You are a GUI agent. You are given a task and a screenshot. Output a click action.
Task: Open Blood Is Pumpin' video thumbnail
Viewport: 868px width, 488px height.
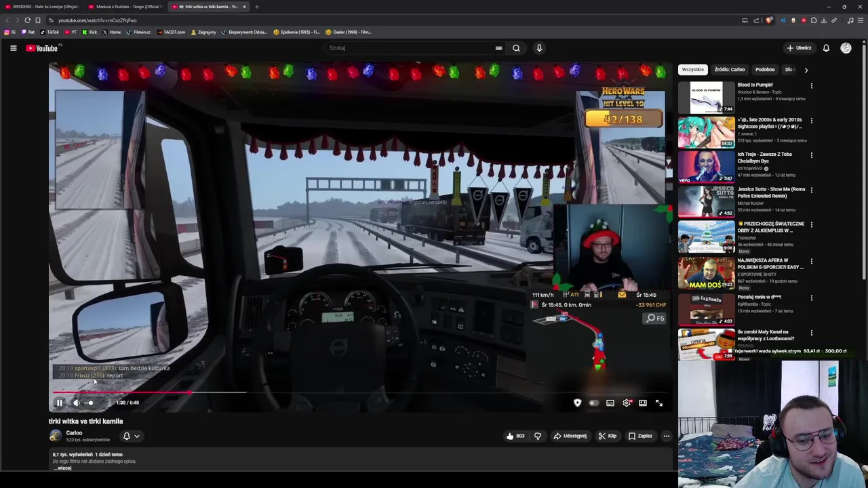pyautogui.click(x=707, y=98)
